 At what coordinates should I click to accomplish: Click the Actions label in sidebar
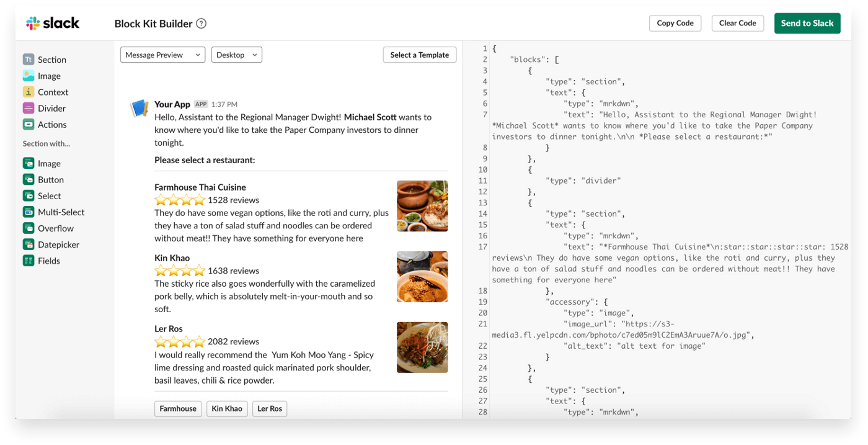click(52, 124)
